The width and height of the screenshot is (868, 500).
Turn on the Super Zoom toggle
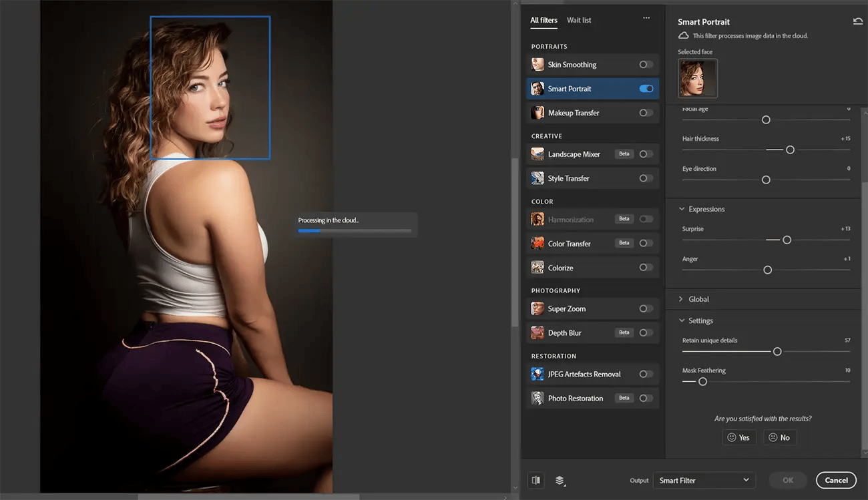pos(646,309)
